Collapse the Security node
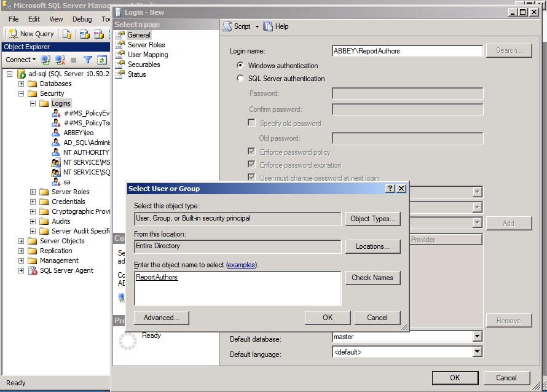 pyautogui.click(x=22, y=93)
